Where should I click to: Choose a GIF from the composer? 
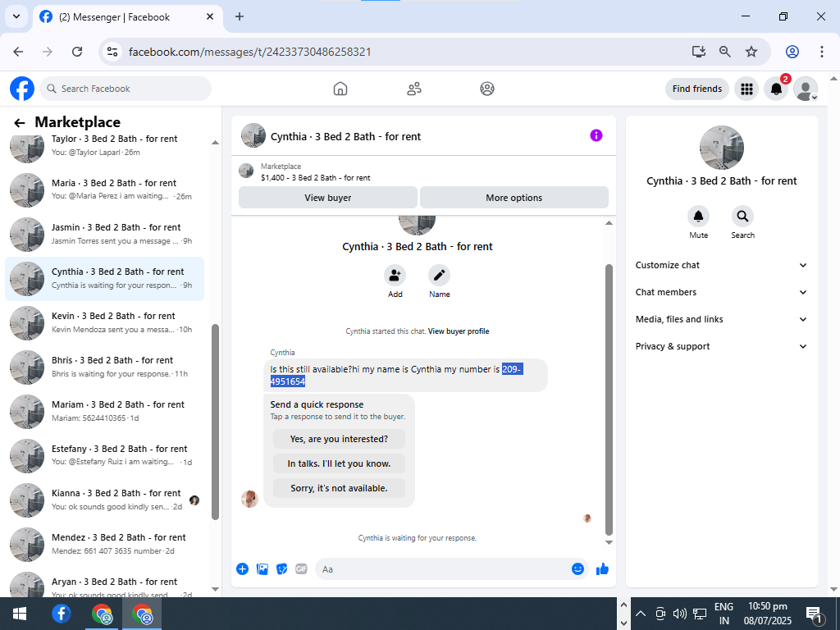(x=302, y=569)
